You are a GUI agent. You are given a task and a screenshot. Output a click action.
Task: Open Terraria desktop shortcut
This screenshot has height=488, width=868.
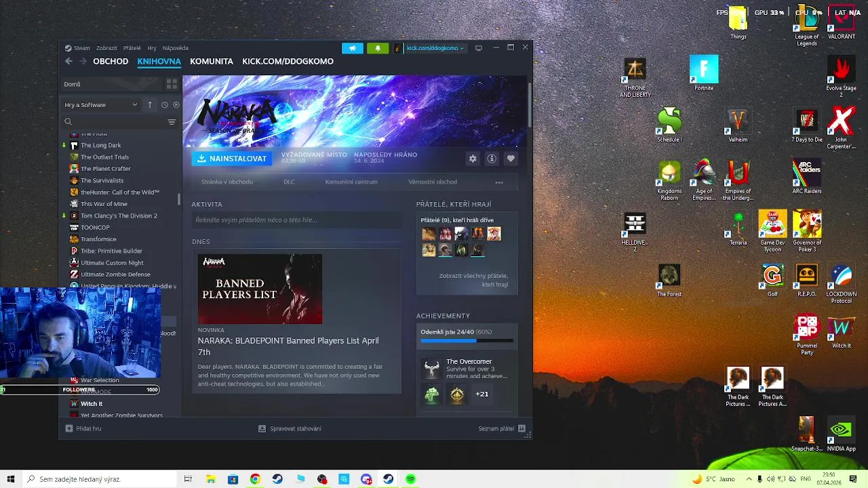(x=738, y=228)
